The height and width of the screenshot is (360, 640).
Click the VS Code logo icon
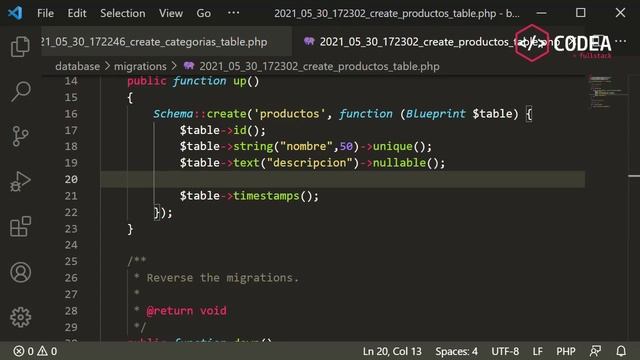(x=15, y=13)
